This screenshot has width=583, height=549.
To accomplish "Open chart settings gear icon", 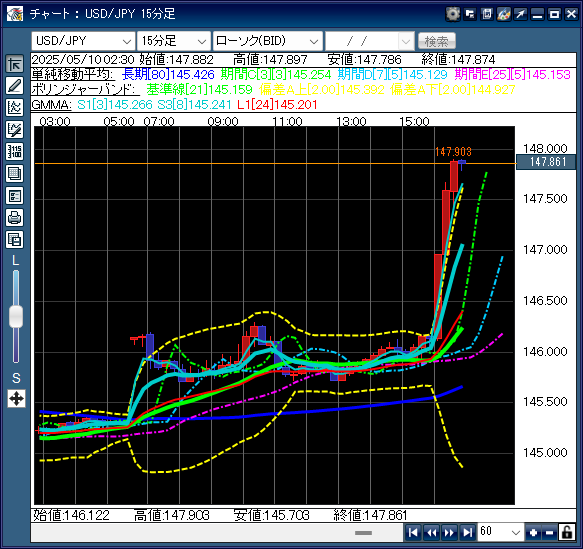I will [452, 14].
